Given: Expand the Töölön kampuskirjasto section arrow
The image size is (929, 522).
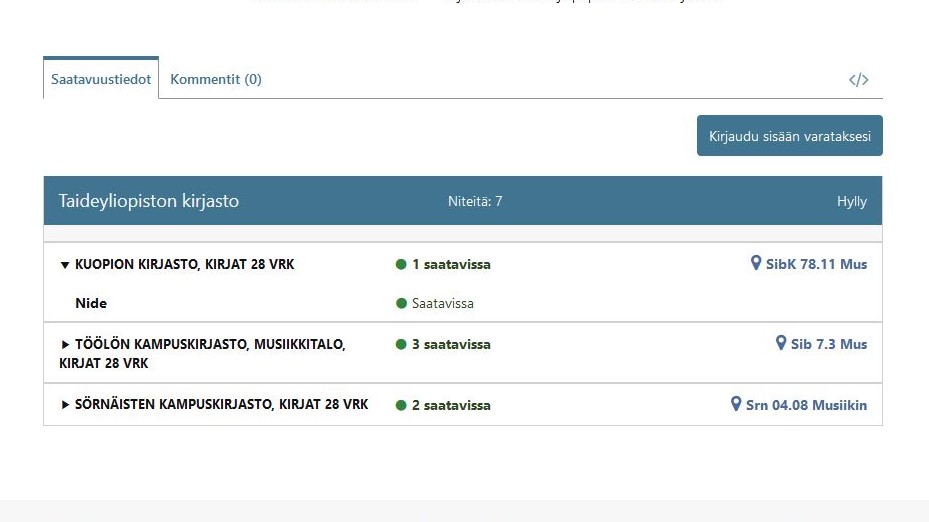Looking at the screenshot, I should 66,345.
